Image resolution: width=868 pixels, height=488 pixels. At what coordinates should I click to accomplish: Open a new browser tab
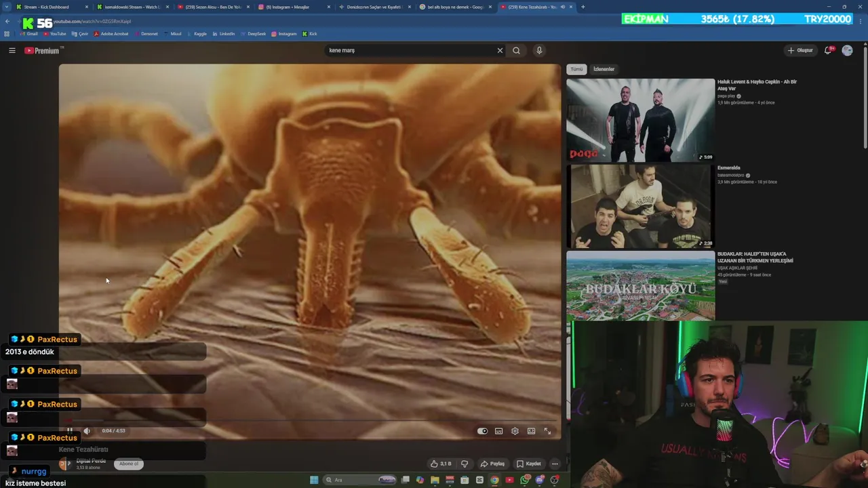tap(583, 7)
